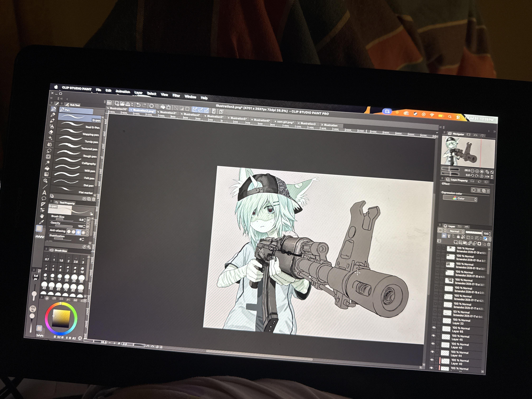Select the Eyedropper tool
532x399 pixels.
tap(42, 222)
